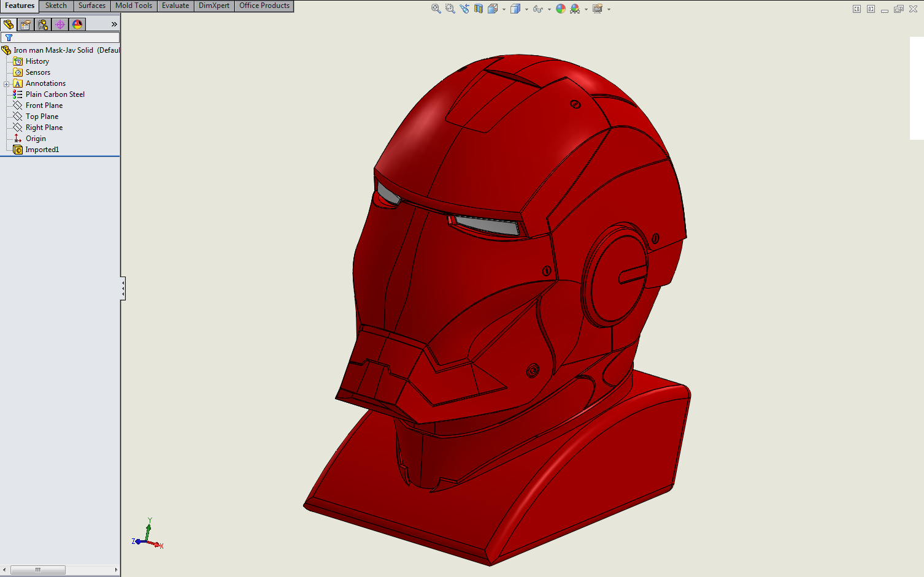Expand the Annotations folder plus sign

(x=6, y=84)
